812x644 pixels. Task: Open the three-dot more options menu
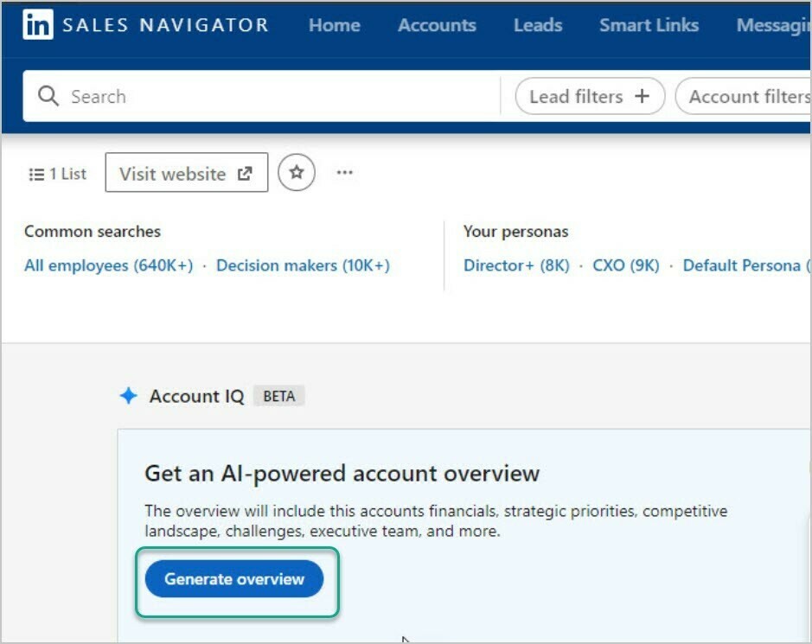coord(344,172)
